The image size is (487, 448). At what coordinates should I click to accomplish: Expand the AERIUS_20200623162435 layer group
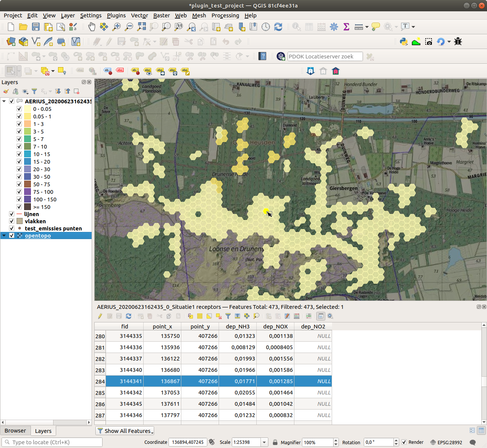[4, 101]
